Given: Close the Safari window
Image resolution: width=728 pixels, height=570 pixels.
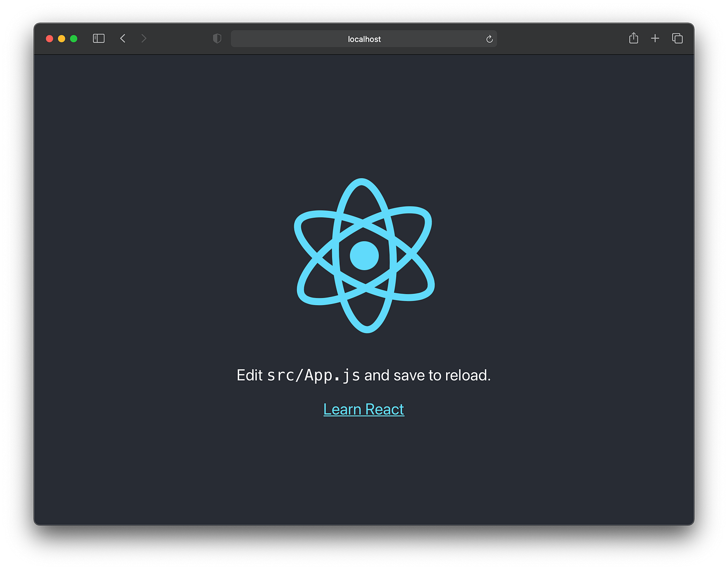Looking at the screenshot, I should click(49, 39).
